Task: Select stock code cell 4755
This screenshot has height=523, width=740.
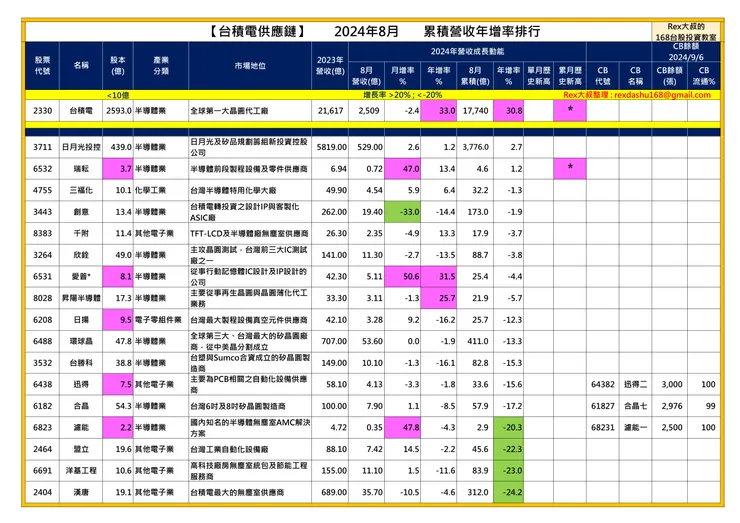Action: (x=42, y=190)
